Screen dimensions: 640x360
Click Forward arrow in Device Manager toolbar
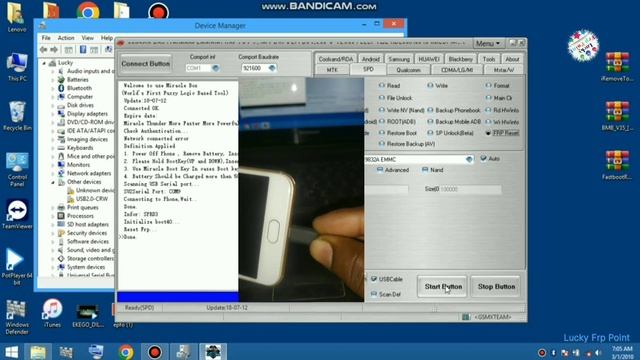click(x=54, y=50)
